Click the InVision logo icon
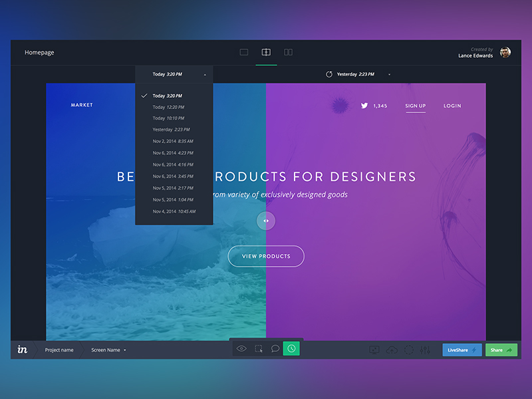The height and width of the screenshot is (399, 532). point(23,350)
